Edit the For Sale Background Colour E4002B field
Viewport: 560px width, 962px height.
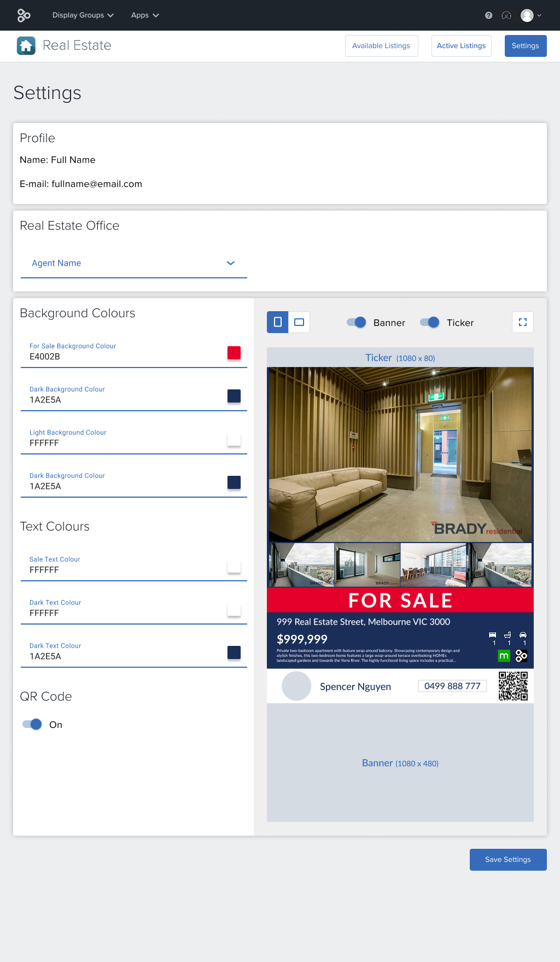pyautogui.click(x=134, y=353)
